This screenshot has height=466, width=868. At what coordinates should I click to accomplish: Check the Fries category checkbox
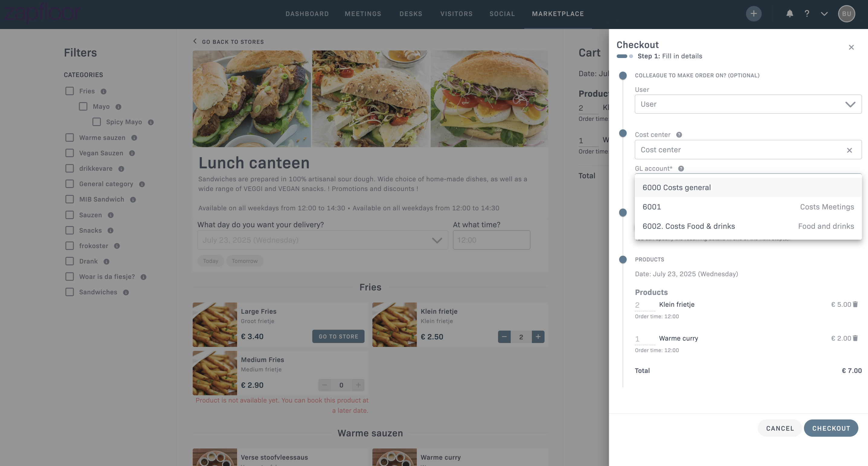pos(69,91)
